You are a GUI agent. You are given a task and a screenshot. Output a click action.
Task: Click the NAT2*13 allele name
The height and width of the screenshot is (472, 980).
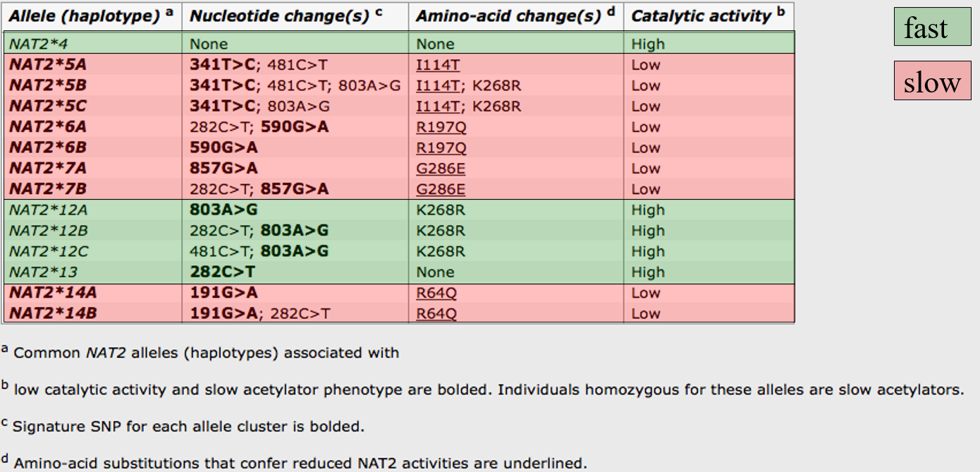pyautogui.click(x=43, y=272)
